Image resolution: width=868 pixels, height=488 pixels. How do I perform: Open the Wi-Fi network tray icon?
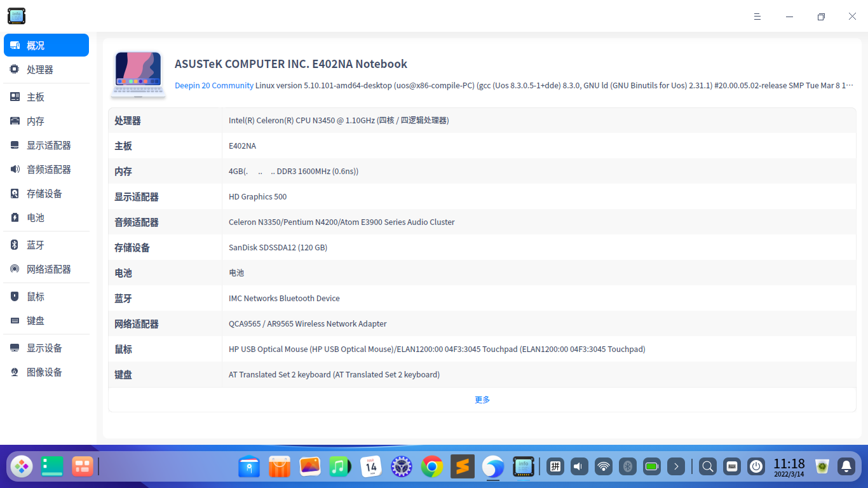click(604, 467)
